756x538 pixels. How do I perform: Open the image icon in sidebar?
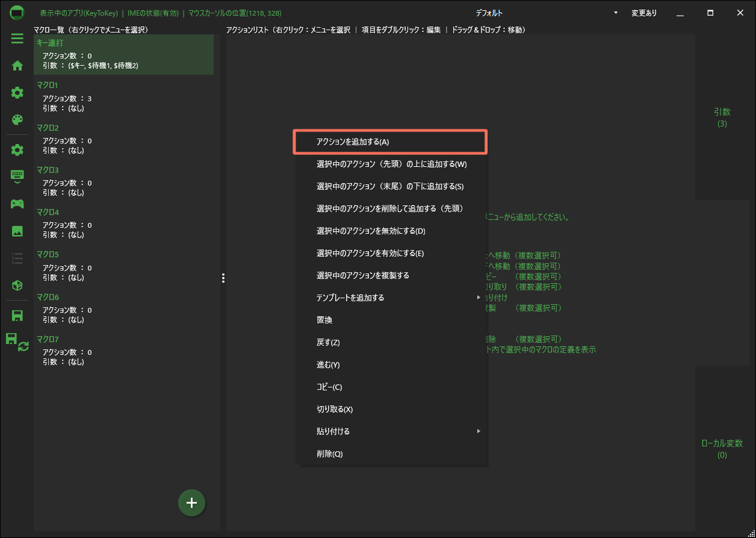coord(17,231)
